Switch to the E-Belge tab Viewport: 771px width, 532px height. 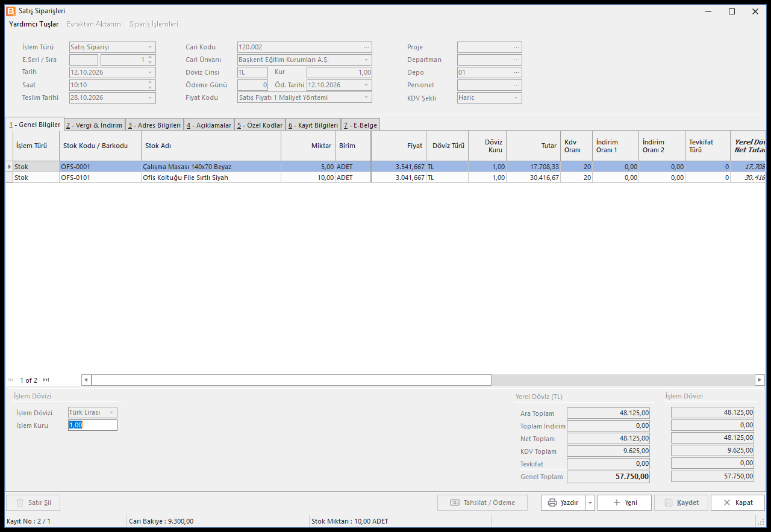(361, 125)
